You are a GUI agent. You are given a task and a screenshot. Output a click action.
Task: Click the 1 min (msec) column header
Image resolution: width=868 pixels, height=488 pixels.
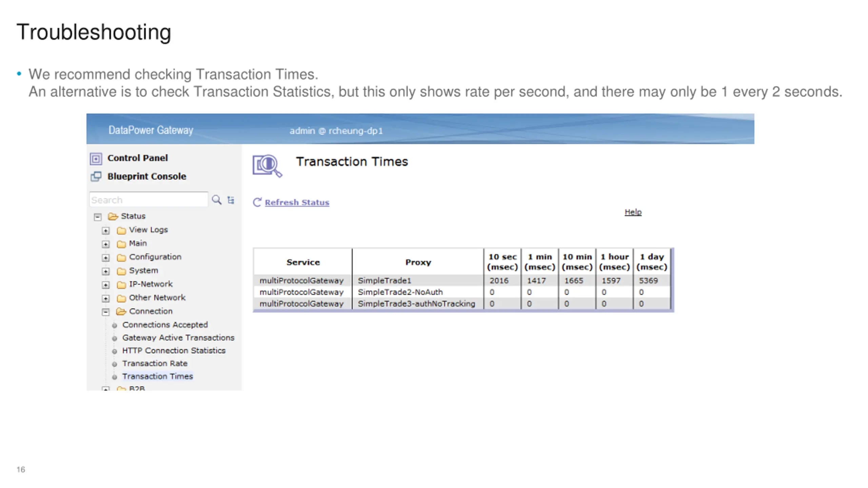point(540,262)
